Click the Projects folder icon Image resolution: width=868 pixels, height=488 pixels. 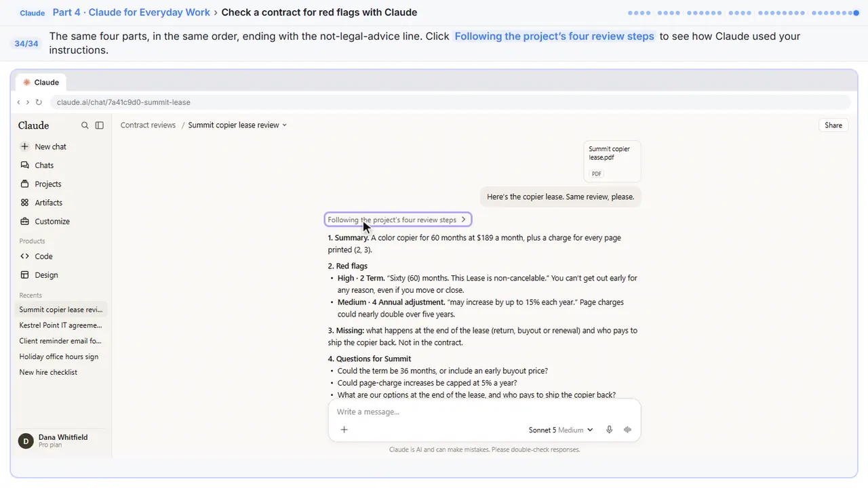(x=24, y=184)
